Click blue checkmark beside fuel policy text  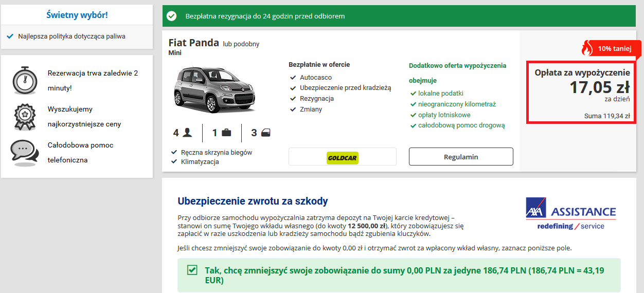point(10,36)
